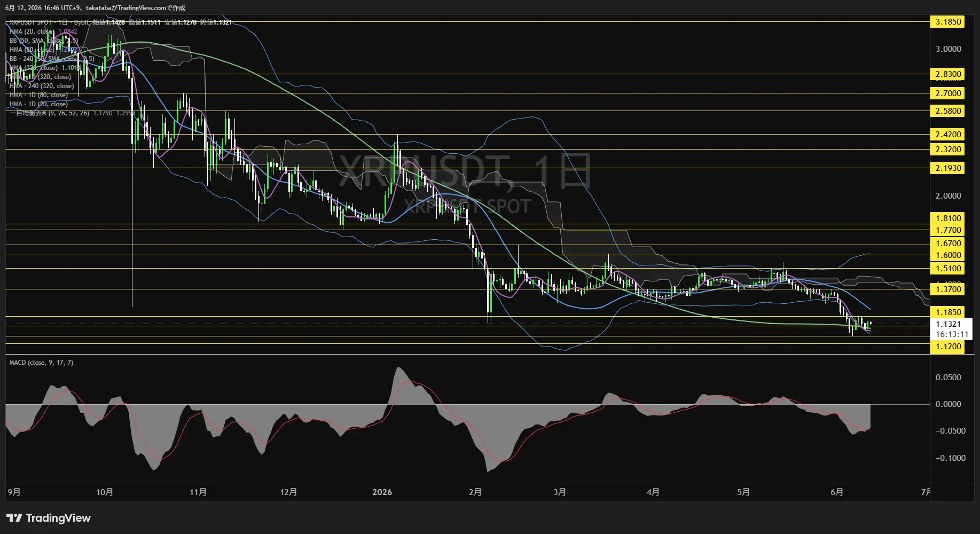980x534 pixels.
Task: Click the current price 1.1321 label
Action: [x=948, y=324]
